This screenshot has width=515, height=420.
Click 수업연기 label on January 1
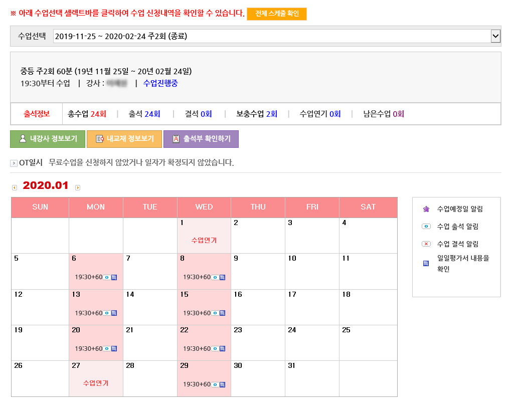(204, 241)
